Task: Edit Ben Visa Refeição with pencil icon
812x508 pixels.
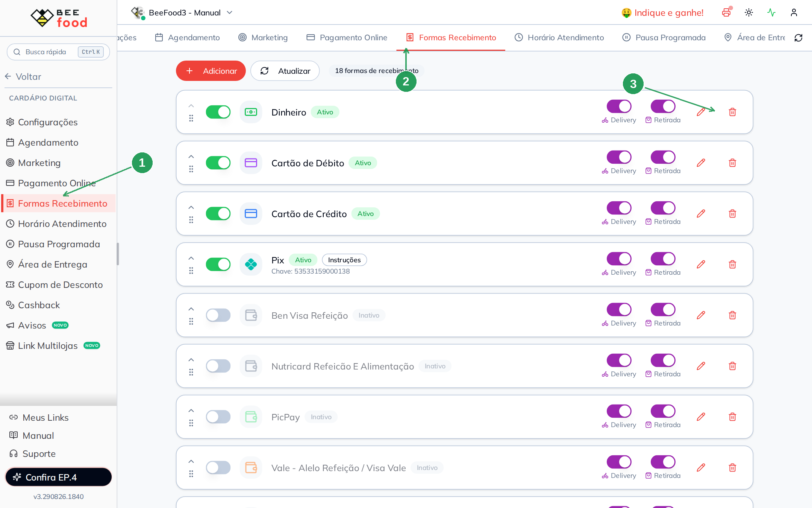Action: [x=701, y=315]
